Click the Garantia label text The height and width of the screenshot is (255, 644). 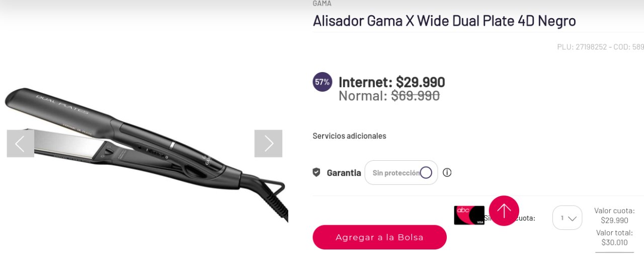pyautogui.click(x=344, y=173)
